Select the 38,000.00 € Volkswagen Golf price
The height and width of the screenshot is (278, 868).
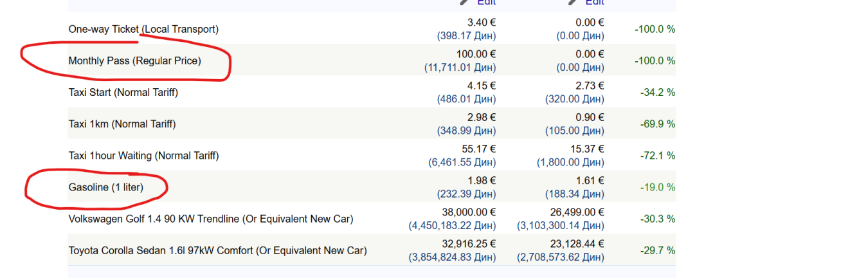(x=466, y=212)
